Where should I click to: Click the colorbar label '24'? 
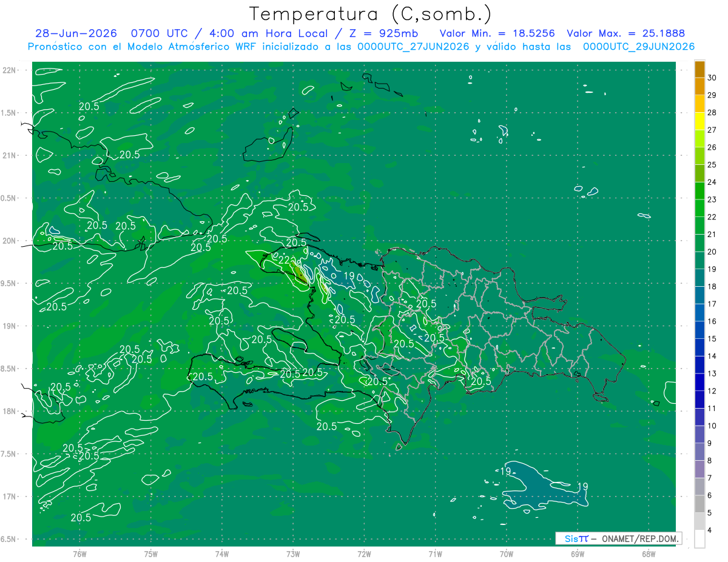pos(712,182)
